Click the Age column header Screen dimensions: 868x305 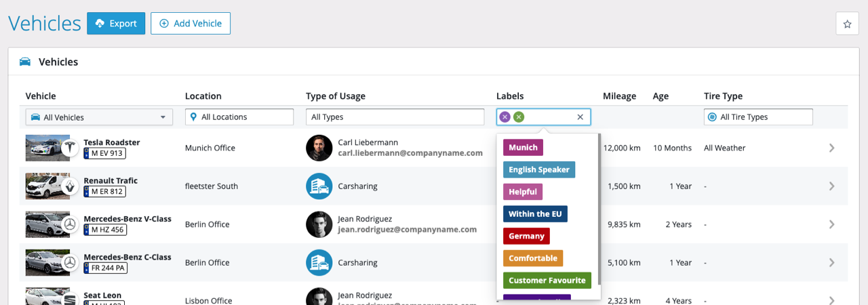click(x=660, y=96)
